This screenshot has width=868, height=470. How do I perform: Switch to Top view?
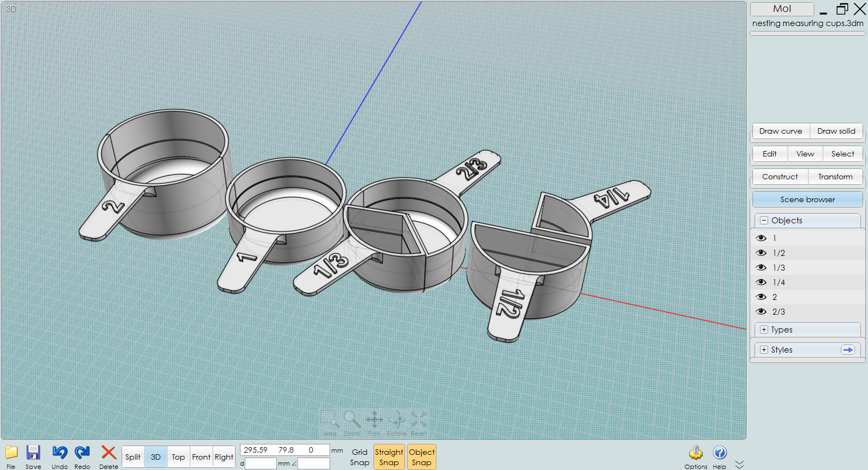click(179, 457)
